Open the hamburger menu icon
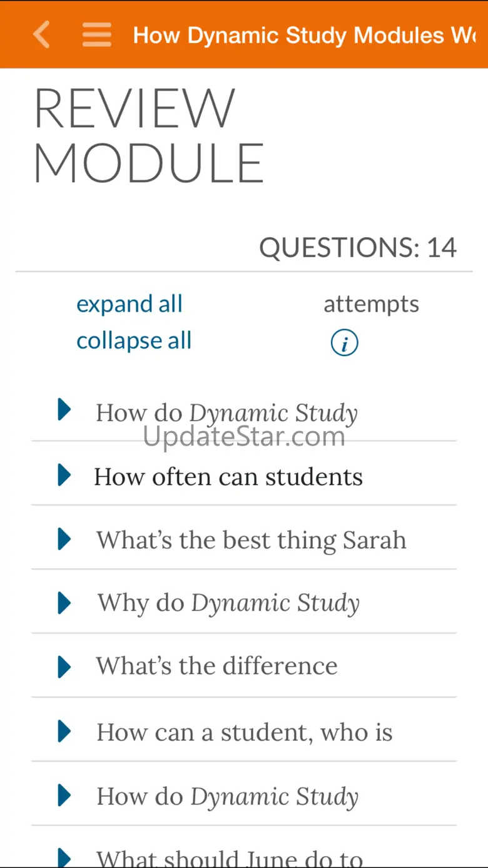Image resolution: width=488 pixels, height=868 pixels. point(97,35)
